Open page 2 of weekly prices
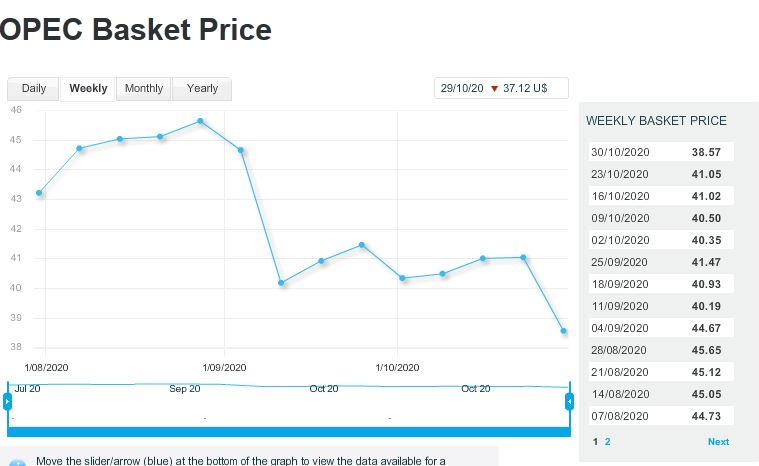Screen dimensions: 759x466 coord(607,442)
